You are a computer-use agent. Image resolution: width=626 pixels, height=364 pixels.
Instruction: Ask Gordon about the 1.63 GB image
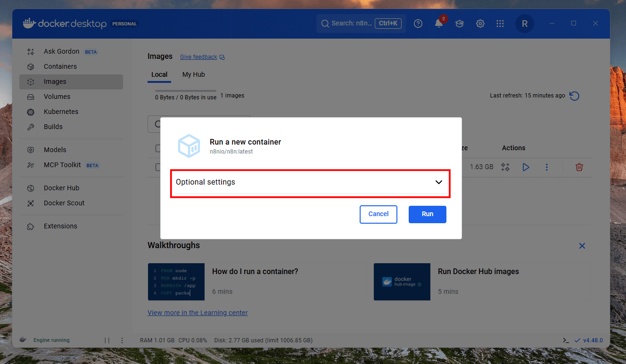(505, 167)
